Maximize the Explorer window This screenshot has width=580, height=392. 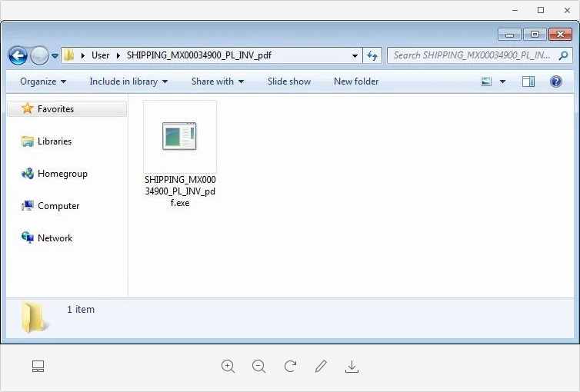535,35
